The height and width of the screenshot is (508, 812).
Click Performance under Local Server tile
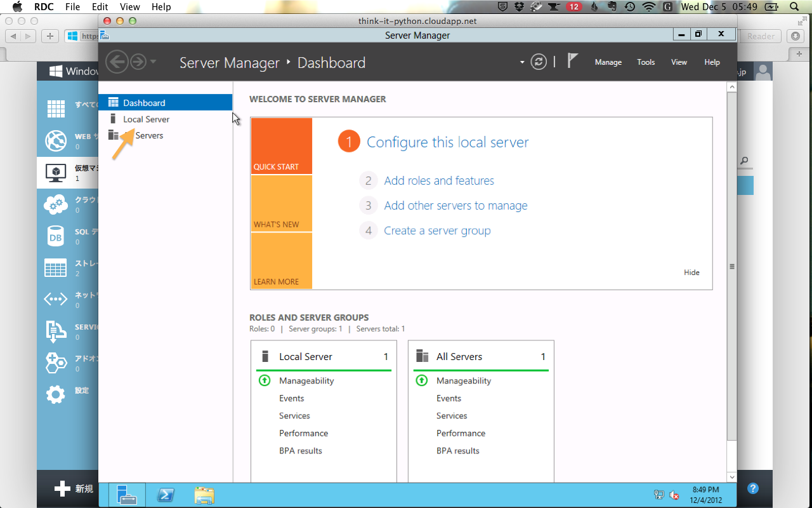click(x=304, y=433)
